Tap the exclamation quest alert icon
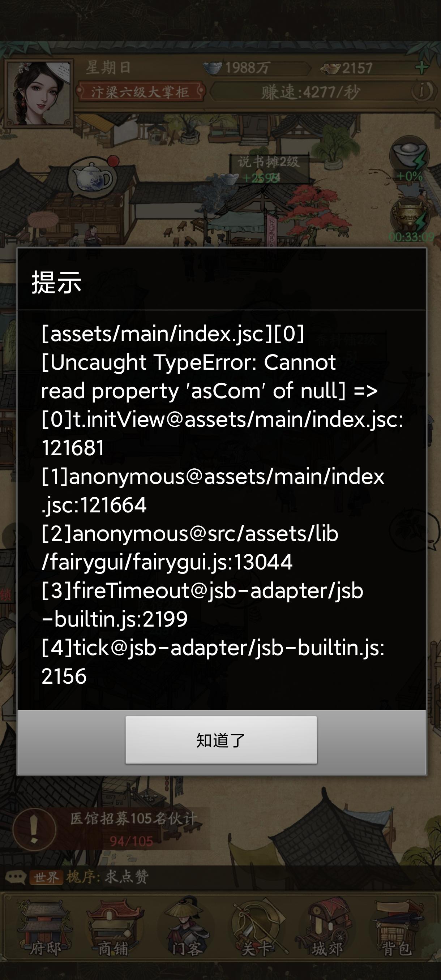The image size is (441, 980). click(x=34, y=829)
